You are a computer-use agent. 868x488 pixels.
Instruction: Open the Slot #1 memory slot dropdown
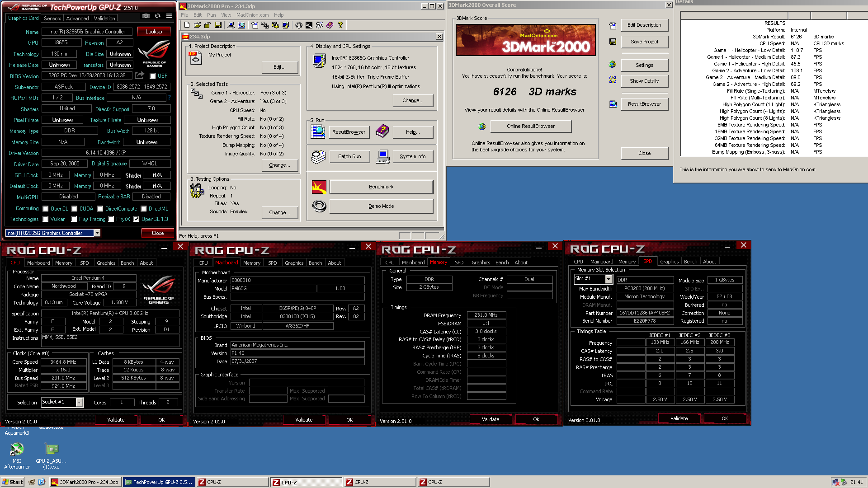tap(609, 279)
